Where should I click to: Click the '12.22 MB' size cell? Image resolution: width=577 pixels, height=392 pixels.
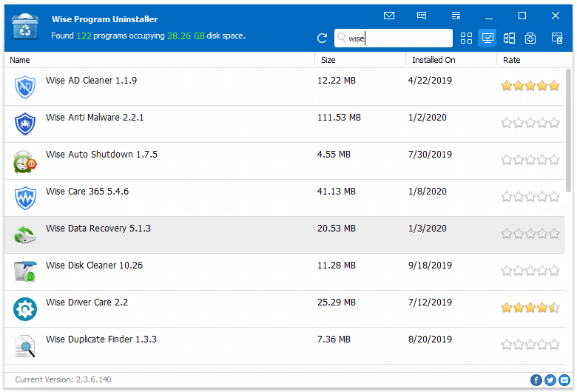click(x=337, y=80)
